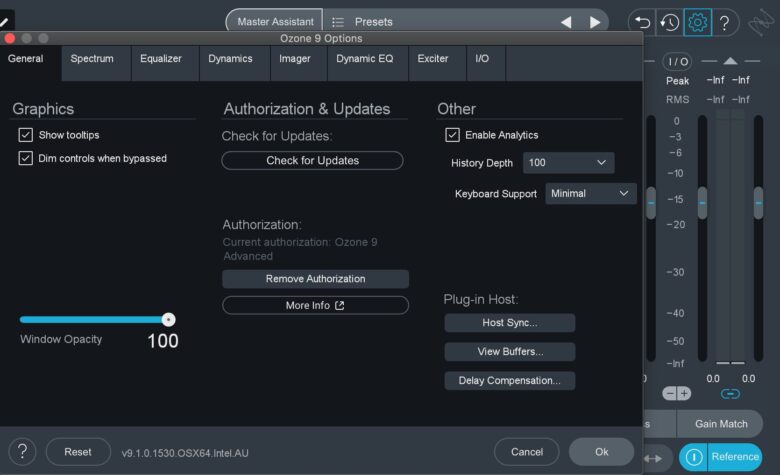The width and height of the screenshot is (780, 475).
Task: Open help button in Options dialog
Action: pos(22,452)
